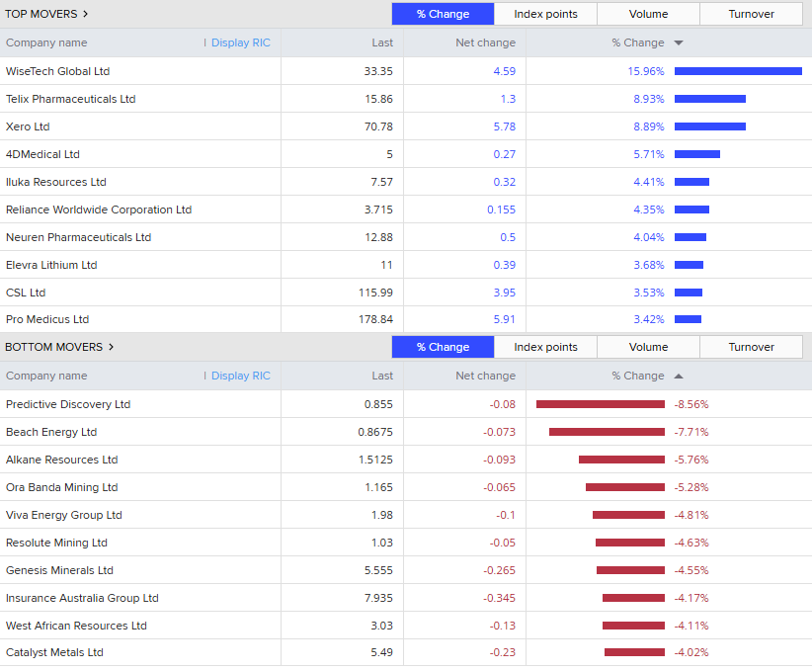Switch Top Movers to Index points tab

pyautogui.click(x=545, y=14)
